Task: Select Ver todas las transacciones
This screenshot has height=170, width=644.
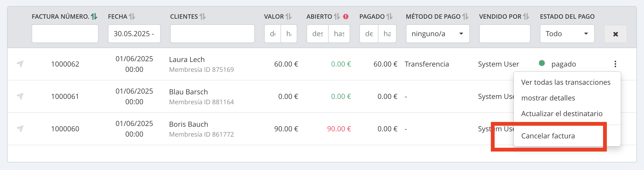Action: pyautogui.click(x=566, y=82)
